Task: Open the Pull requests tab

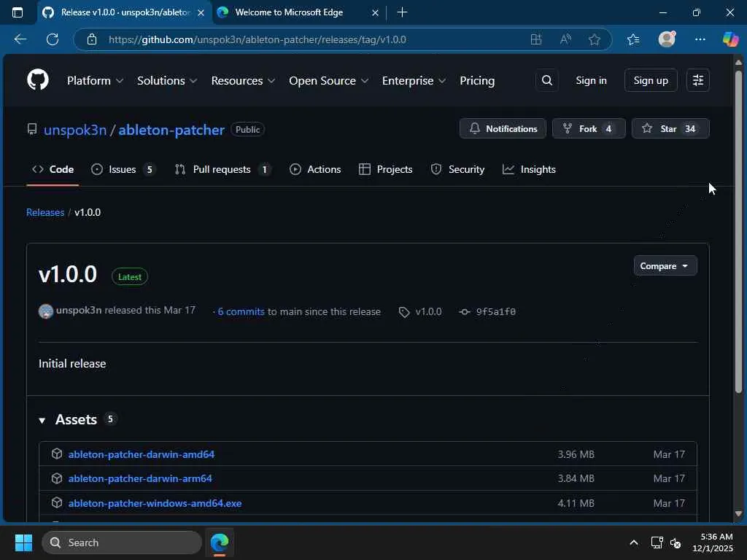Action: pyautogui.click(x=222, y=169)
